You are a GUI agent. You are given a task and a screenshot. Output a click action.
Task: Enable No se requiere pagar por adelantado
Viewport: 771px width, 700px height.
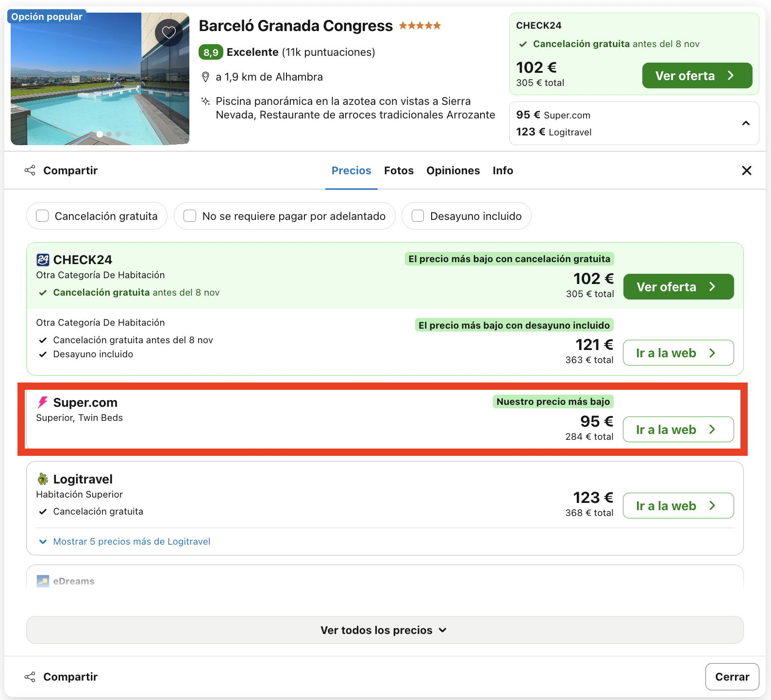(190, 216)
